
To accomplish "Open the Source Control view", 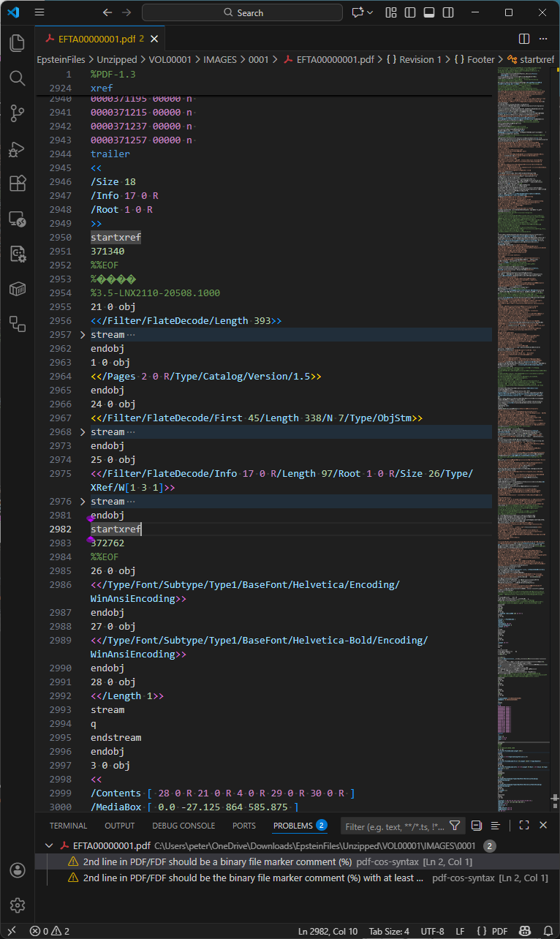I will click(18, 113).
